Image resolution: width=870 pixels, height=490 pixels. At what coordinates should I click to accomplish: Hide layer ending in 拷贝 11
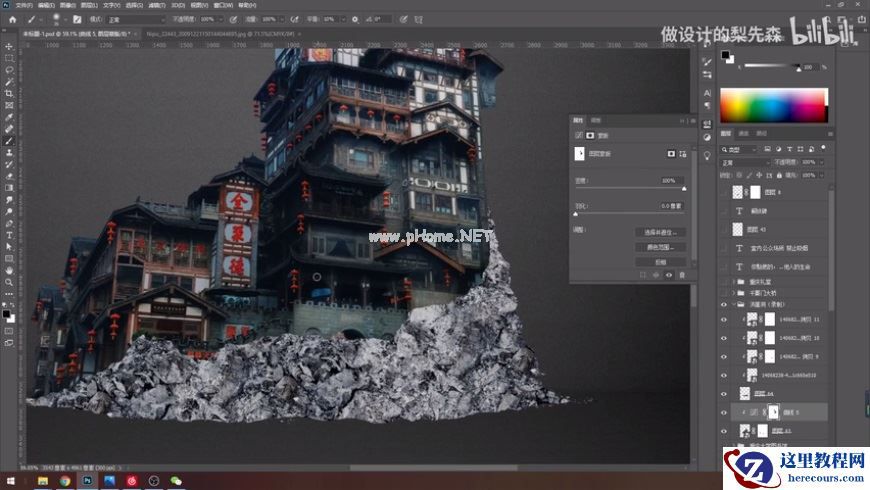pos(724,320)
